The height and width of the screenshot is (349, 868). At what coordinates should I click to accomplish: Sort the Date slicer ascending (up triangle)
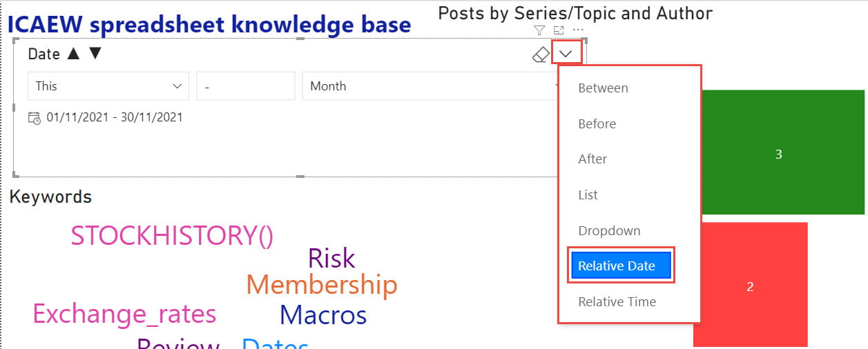[x=74, y=54]
